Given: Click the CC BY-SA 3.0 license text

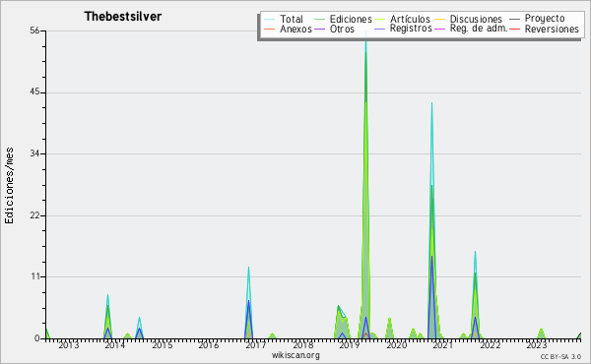Looking at the screenshot, I should [560, 356].
